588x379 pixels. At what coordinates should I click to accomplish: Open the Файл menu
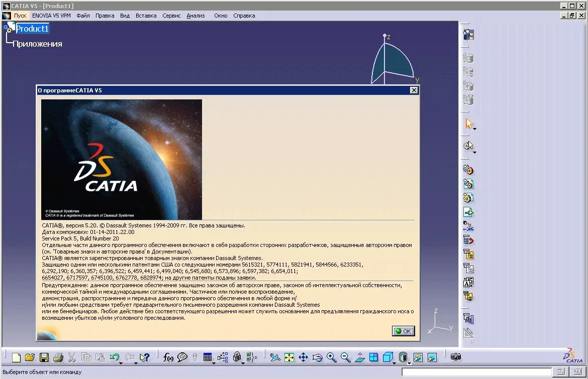[x=83, y=16]
